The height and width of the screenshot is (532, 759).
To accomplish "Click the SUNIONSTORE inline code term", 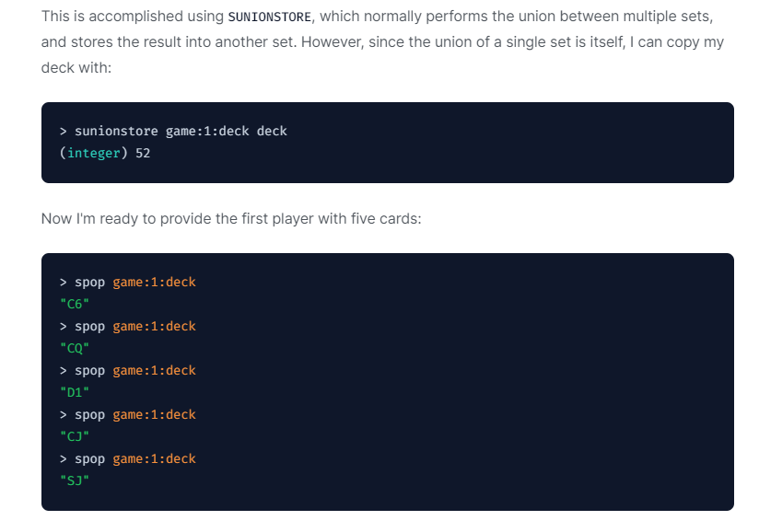I will pos(269,17).
